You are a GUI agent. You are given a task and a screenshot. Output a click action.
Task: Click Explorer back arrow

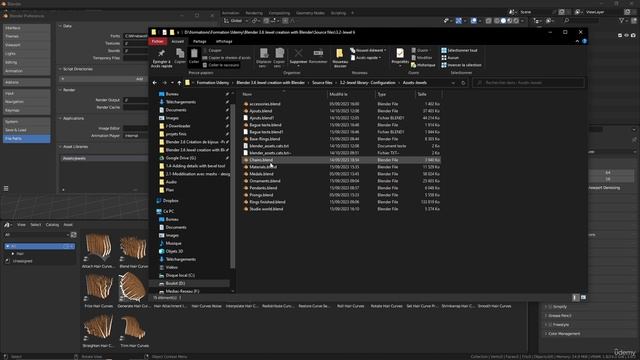[155, 83]
